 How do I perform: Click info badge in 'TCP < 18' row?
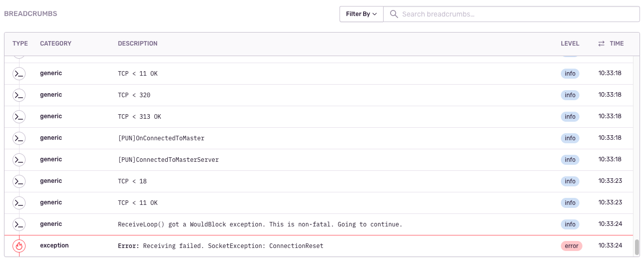point(570,181)
